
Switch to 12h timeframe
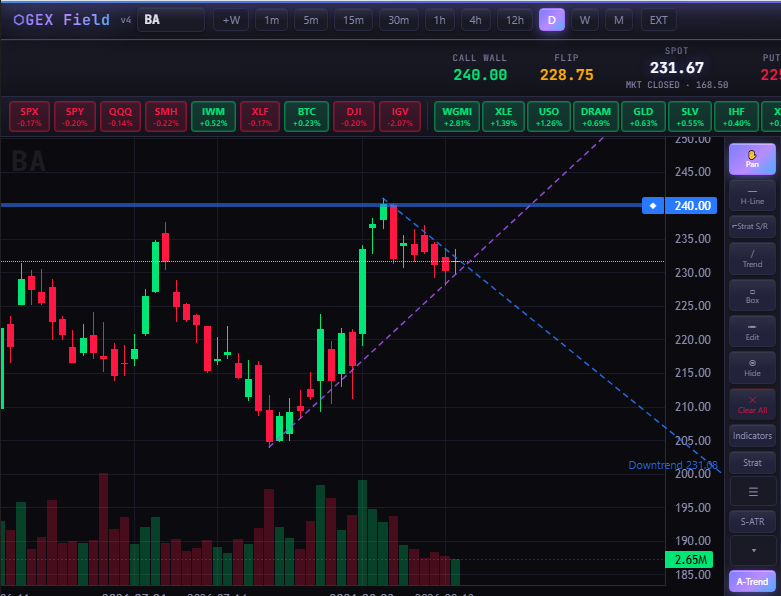click(x=515, y=20)
